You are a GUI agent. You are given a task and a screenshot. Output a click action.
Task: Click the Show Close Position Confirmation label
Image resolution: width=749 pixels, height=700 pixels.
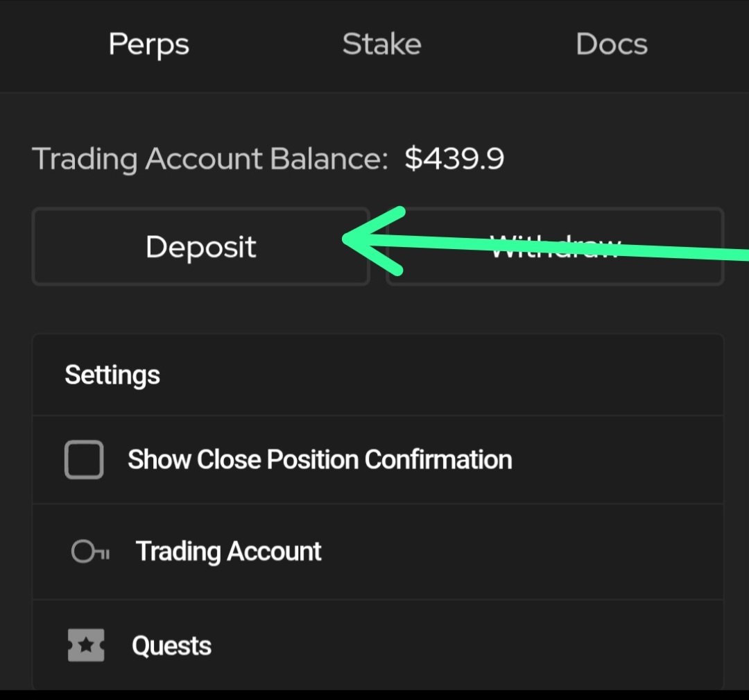tap(320, 459)
